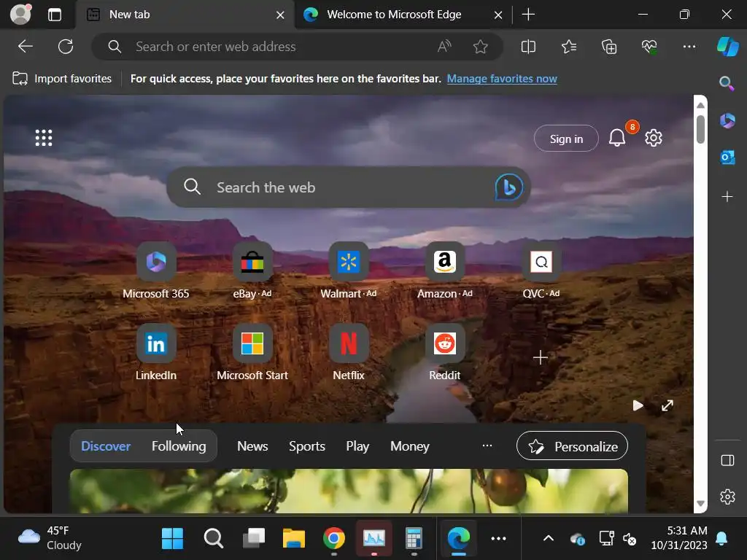This screenshot has height=560, width=747.
Task: Click the Bing chat icon in search box
Action: 508,187
